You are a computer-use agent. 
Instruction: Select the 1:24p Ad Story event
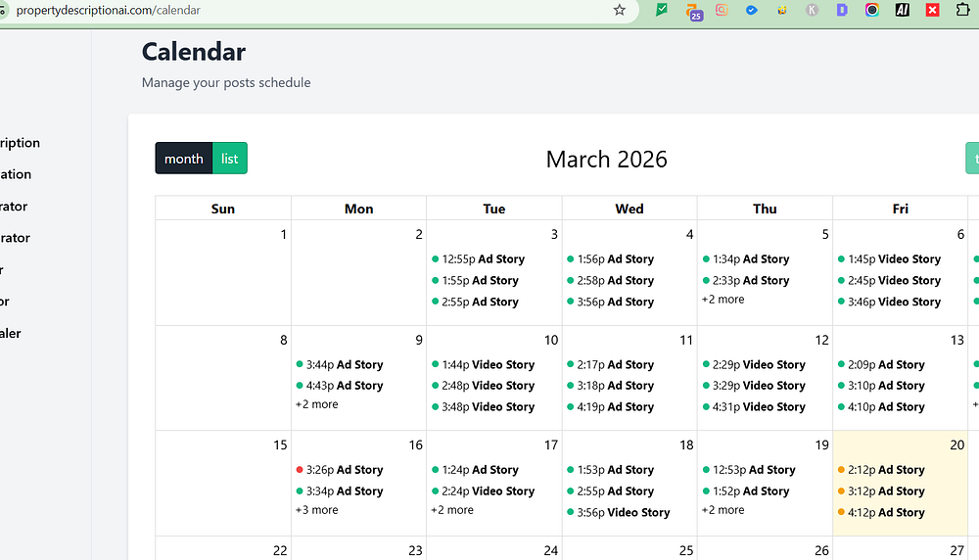[475, 470]
